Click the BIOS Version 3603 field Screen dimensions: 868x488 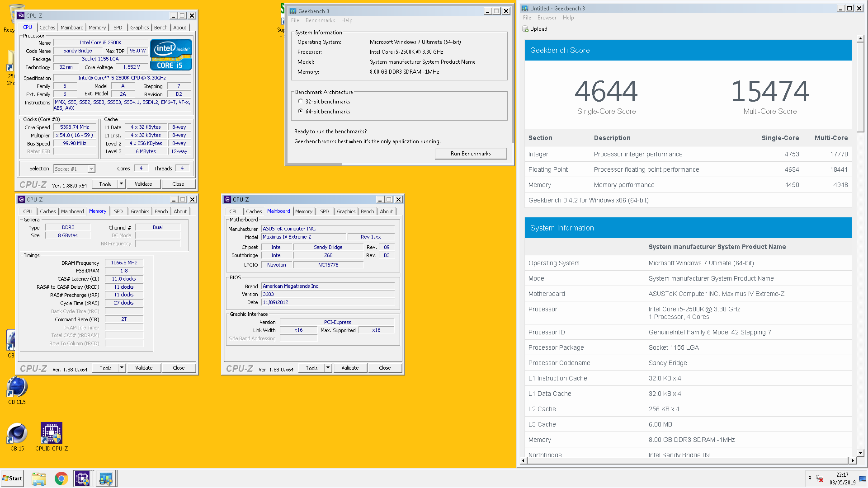[x=328, y=294]
